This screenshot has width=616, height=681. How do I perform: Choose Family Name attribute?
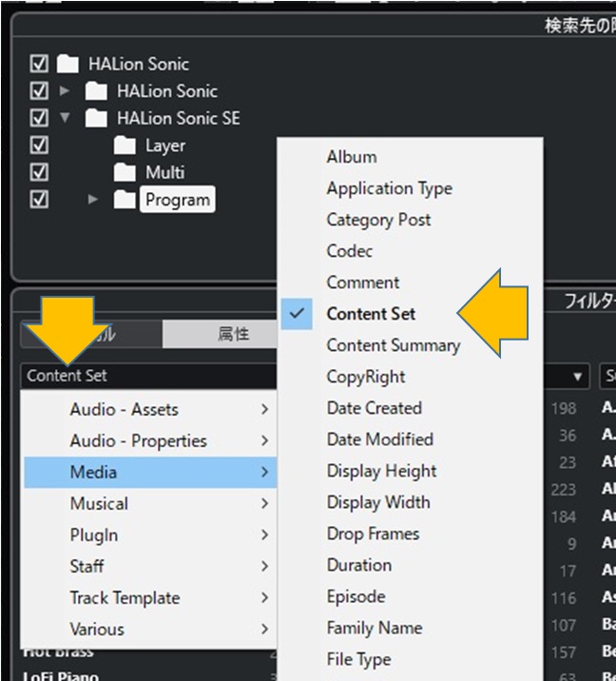point(411,628)
